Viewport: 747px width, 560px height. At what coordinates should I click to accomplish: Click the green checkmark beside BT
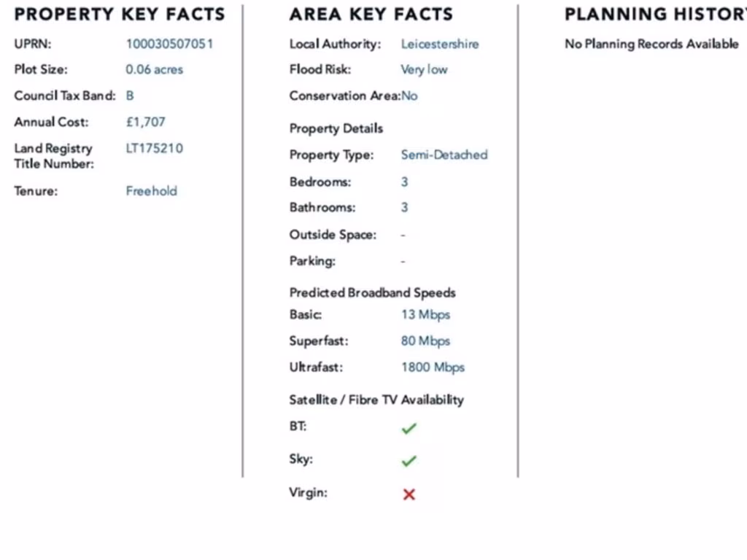pos(409,428)
